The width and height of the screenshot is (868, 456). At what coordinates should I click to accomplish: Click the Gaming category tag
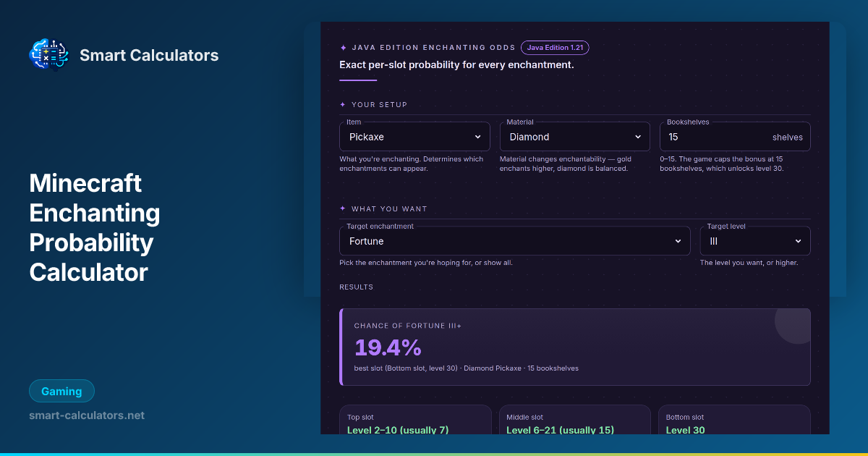[61, 391]
